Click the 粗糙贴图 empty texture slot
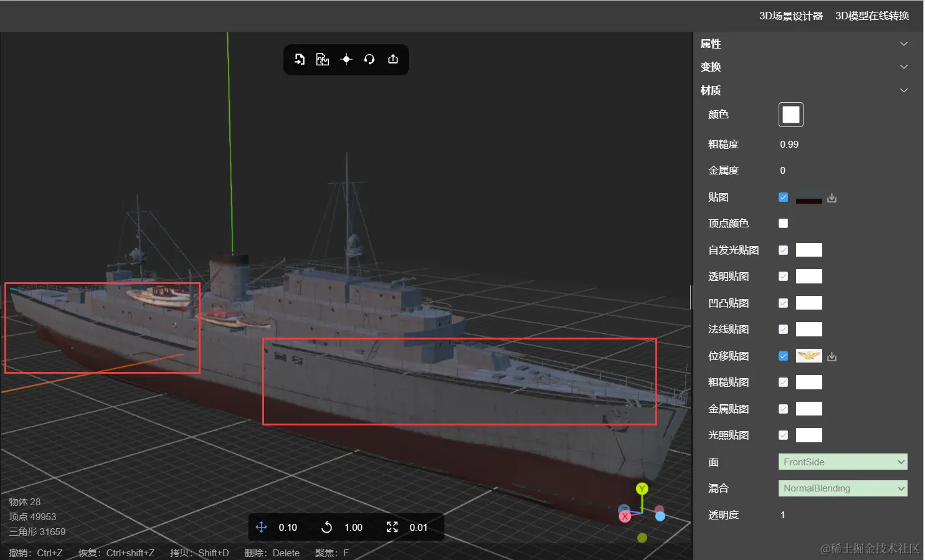Viewport: 925px width, 560px height. tap(809, 382)
